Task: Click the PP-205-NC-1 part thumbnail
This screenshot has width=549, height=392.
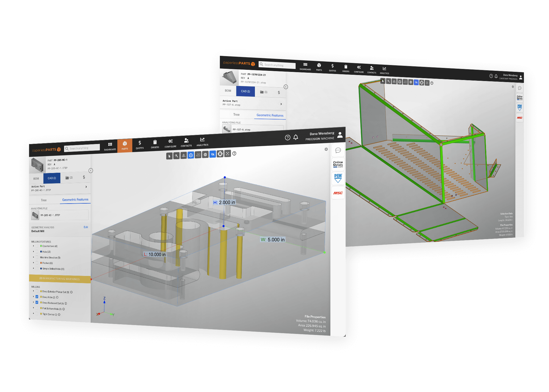Action: [37, 165]
